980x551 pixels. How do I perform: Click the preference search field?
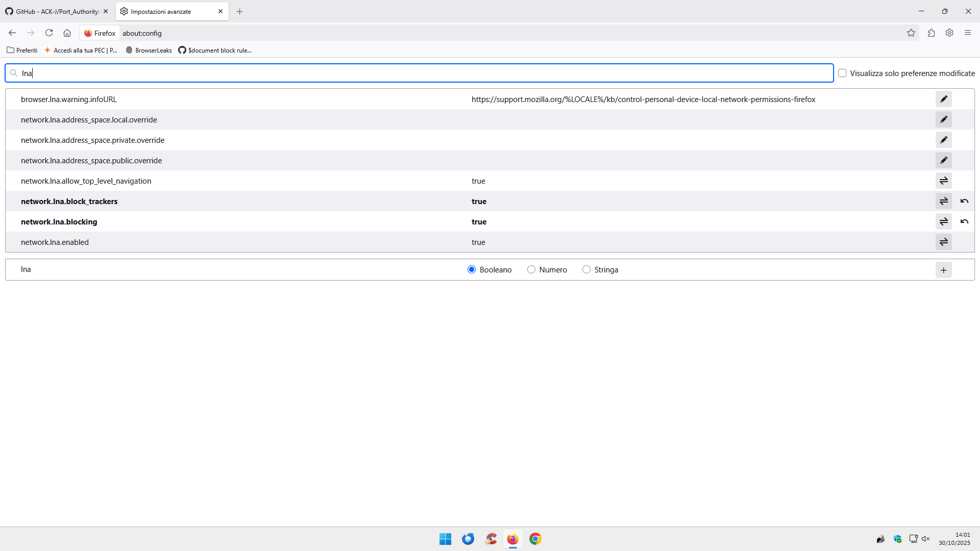coord(419,73)
